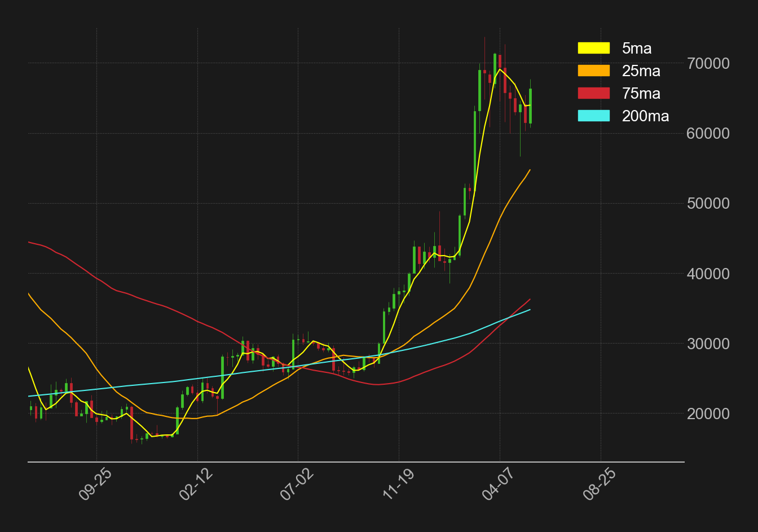Click the 04-07 date axis label

pos(497,484)
